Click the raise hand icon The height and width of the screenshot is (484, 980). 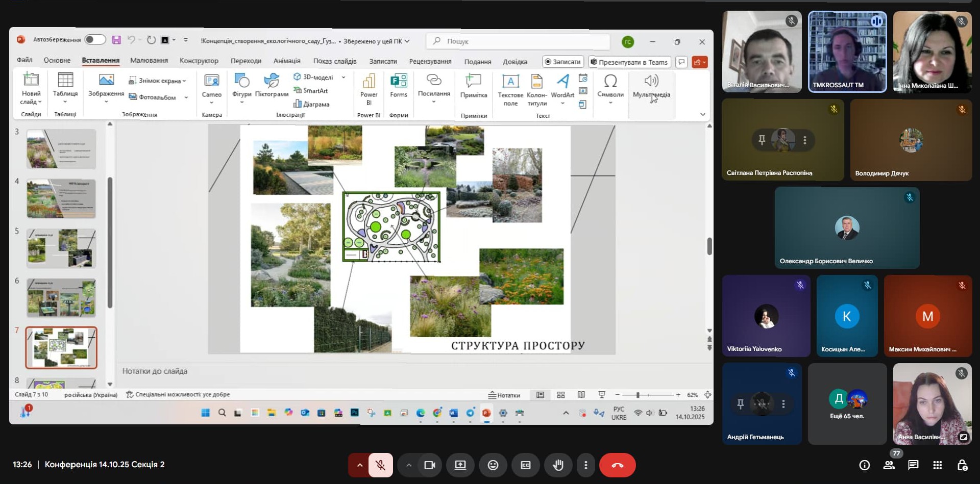pyautogui.click(x=558, y=465)
